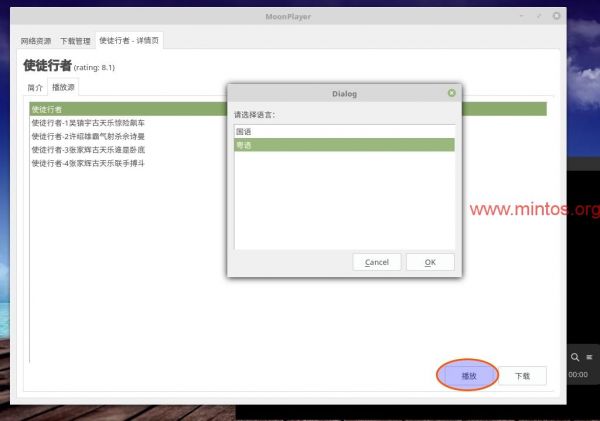Viewport: 600px width, 421px height.
Task: Close the language Dialog with its close icon
Action: 452,93
